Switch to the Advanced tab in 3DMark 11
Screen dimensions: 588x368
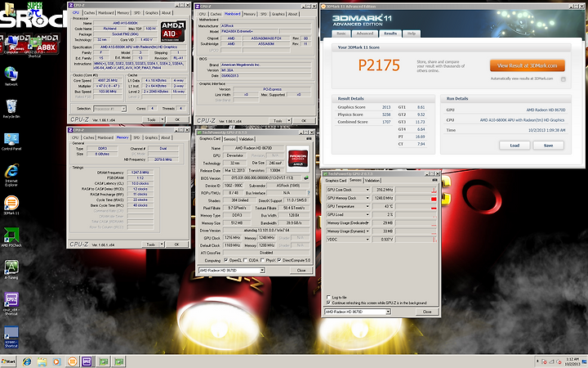click(365, 34)
